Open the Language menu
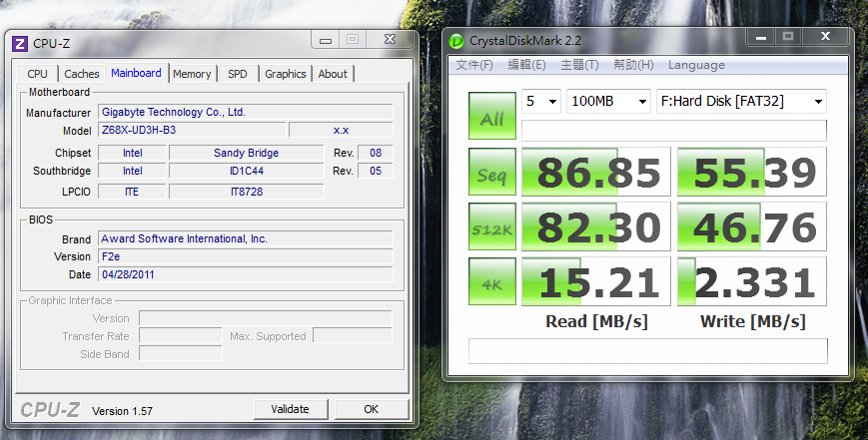868x440 pixels. tap(696, 65)
